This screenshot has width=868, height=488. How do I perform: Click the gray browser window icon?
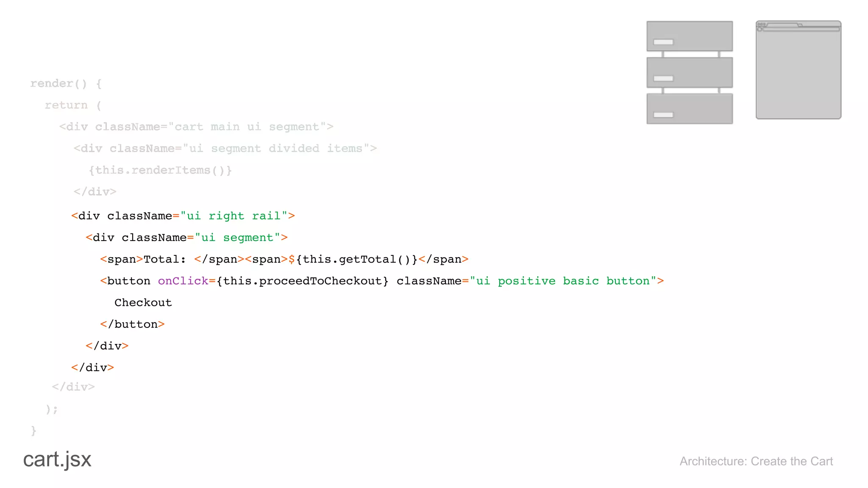(x=798, y=72)
